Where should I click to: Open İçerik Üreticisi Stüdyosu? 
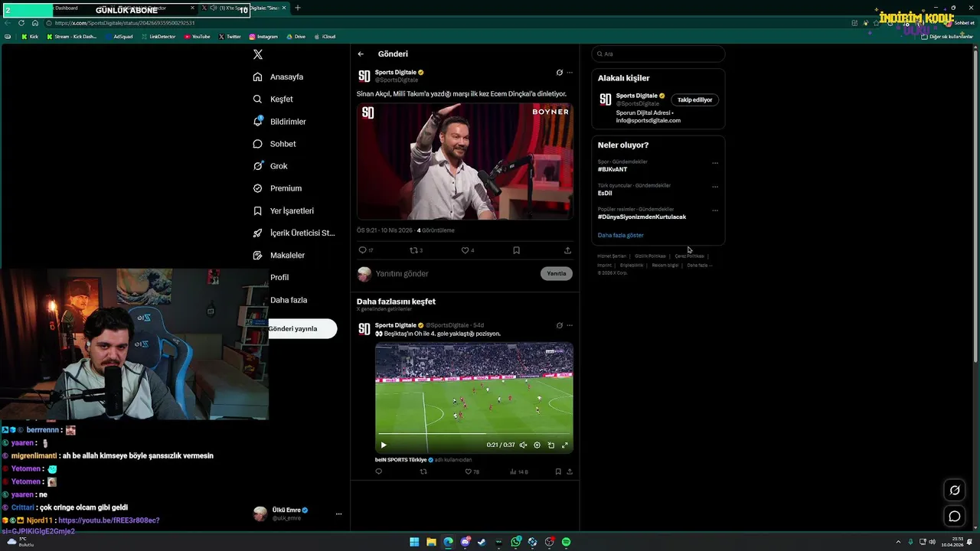(x=294, y=233)
